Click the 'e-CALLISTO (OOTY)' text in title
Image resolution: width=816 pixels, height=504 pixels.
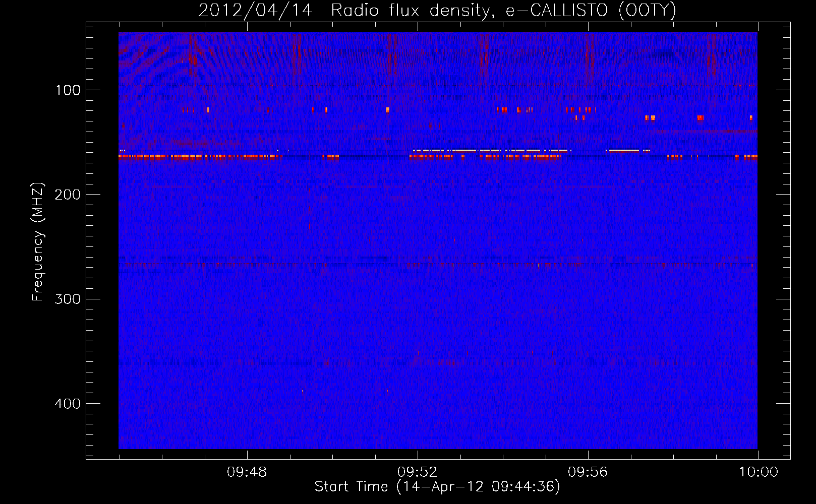tap(591, 10)
